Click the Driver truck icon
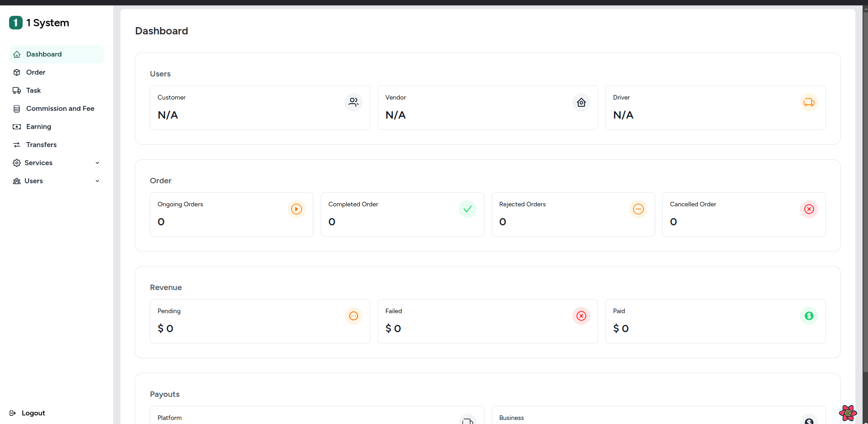The height and width of the screenshot is (424, 868). tap(809, 102)
